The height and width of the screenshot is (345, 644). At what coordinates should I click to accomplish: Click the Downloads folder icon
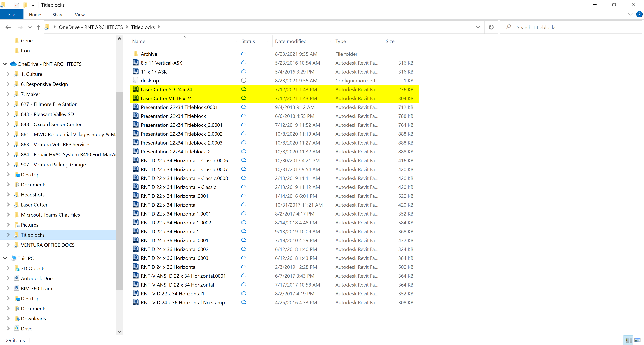pos(17,318)
